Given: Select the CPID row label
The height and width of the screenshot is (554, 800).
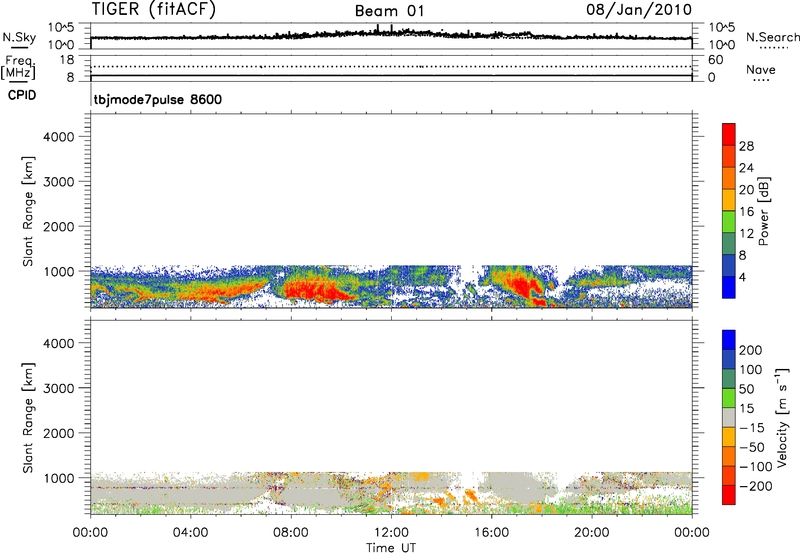Looking at the screenshot, I should pos(22,95).
